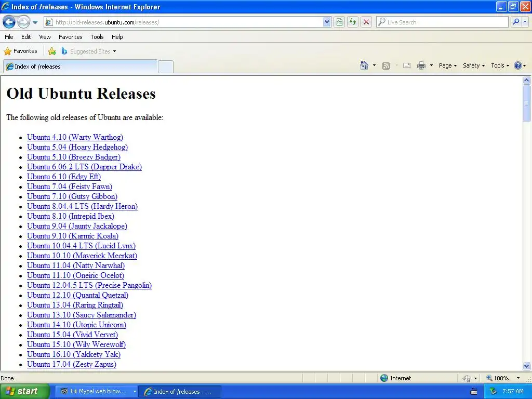The height and width of the screenshot is (399, 532).
Task: Open a new blank tab
Action: 166,66
